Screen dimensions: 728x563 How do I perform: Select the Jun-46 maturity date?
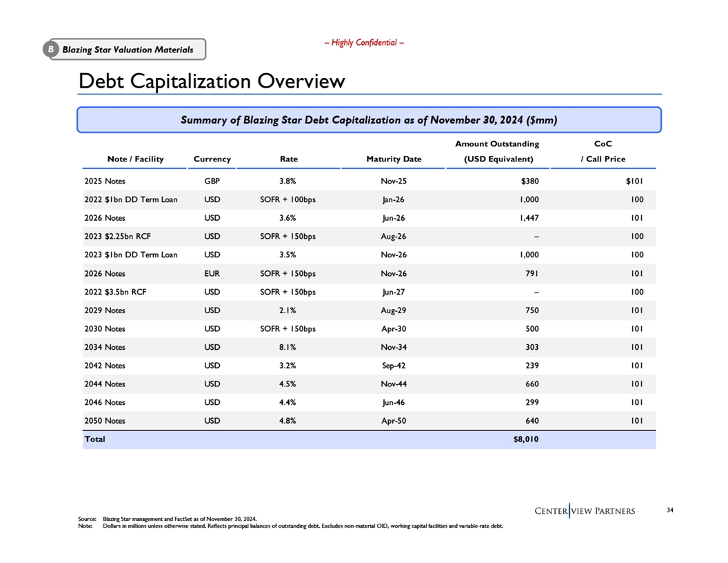(394, 402)
